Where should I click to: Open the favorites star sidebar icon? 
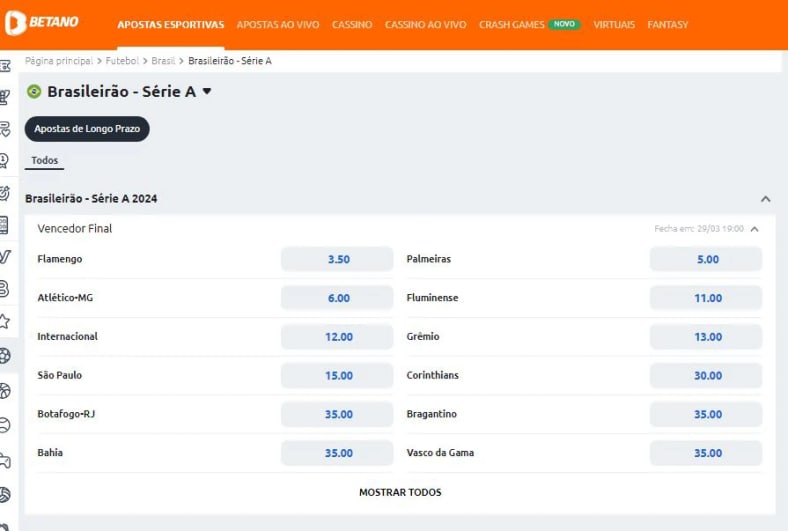tap(5, 321)
